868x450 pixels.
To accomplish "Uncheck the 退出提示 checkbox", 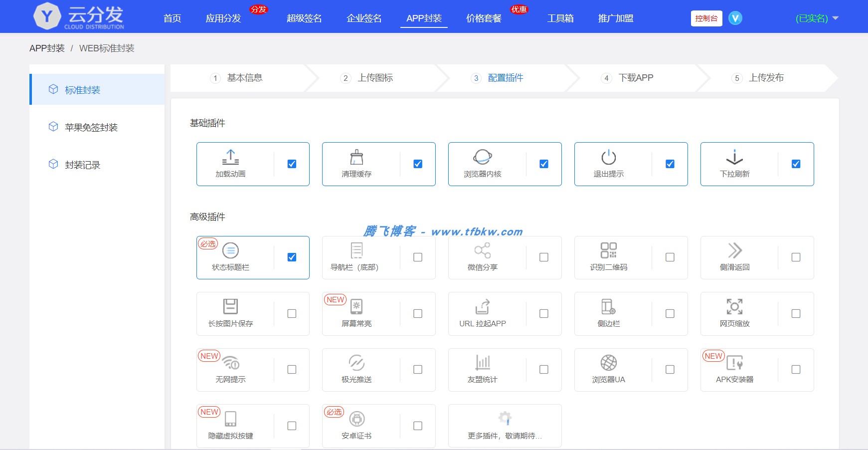I will pos(670,164).
